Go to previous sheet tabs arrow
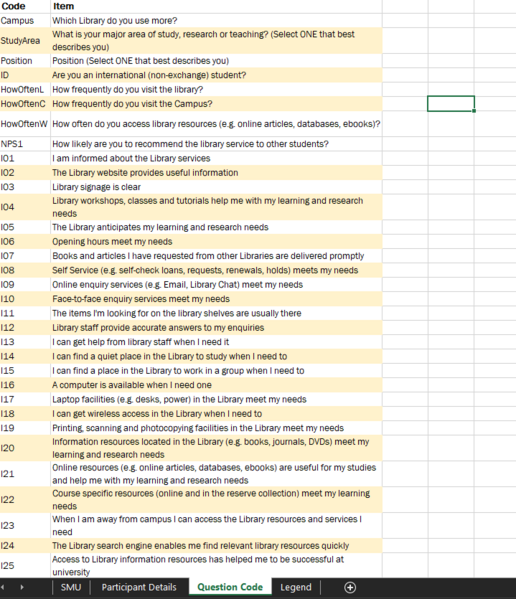 click(x=3, y=587)
